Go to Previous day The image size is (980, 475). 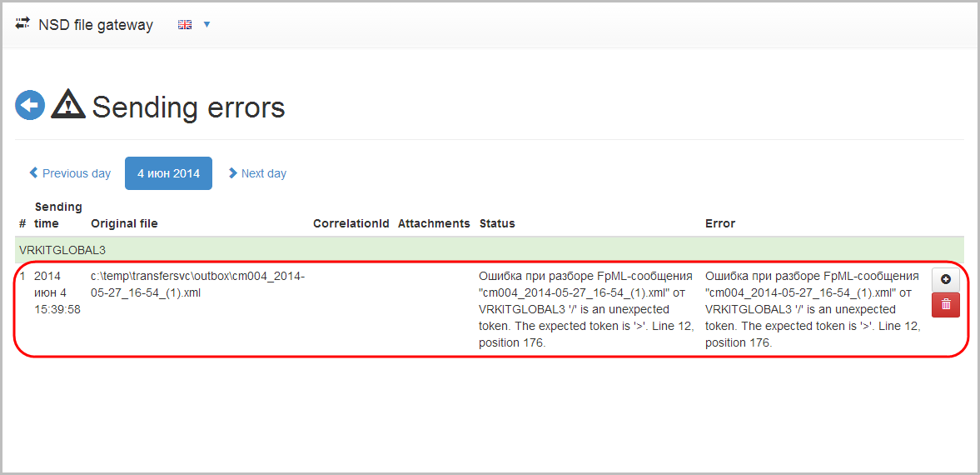tap(70, 173)
